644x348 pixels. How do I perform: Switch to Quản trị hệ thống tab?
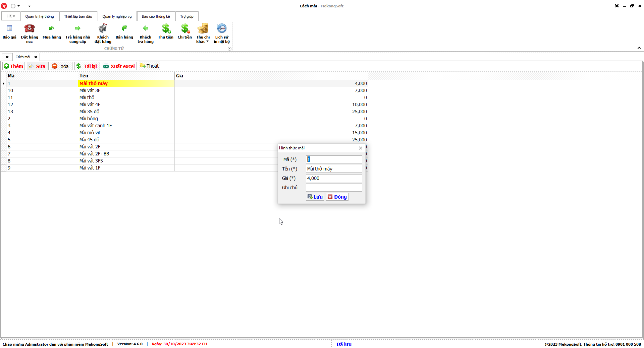click(x=40, y=16)
